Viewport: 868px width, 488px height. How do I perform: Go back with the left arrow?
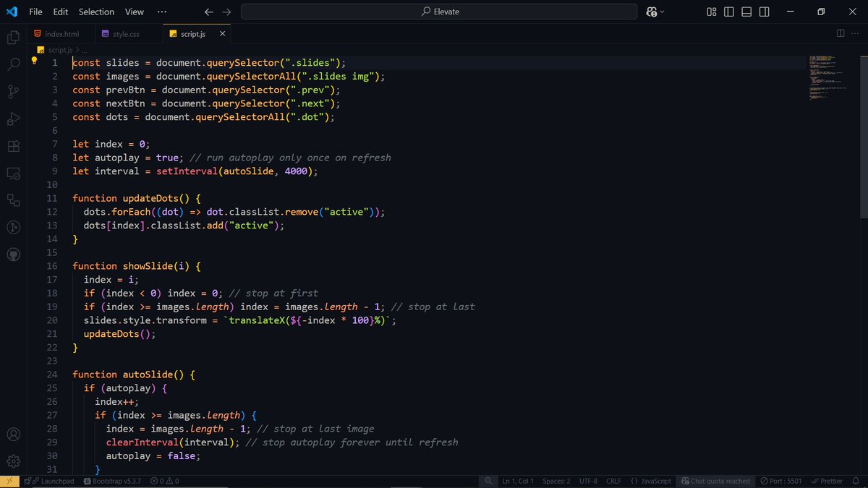click(x=209, y=12)
